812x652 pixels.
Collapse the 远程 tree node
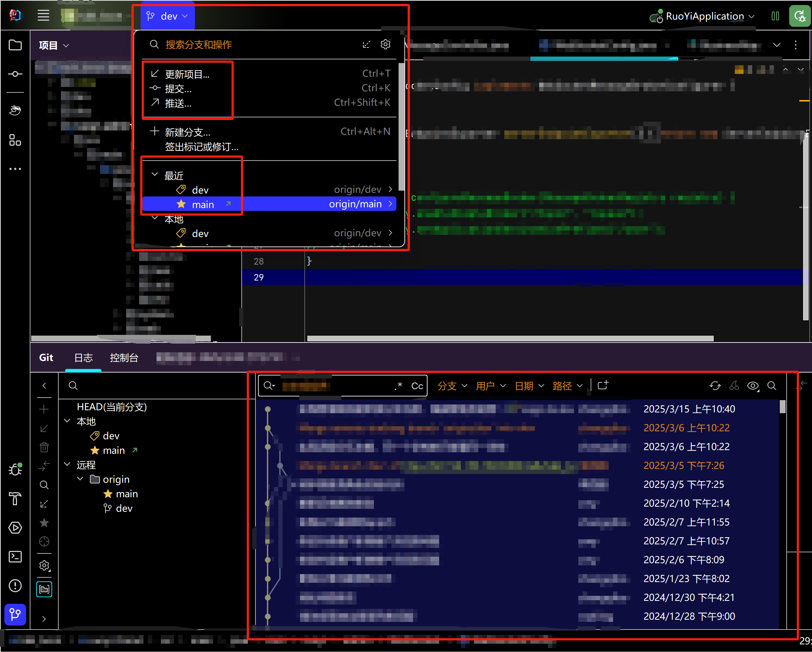(x=67, y=464)
